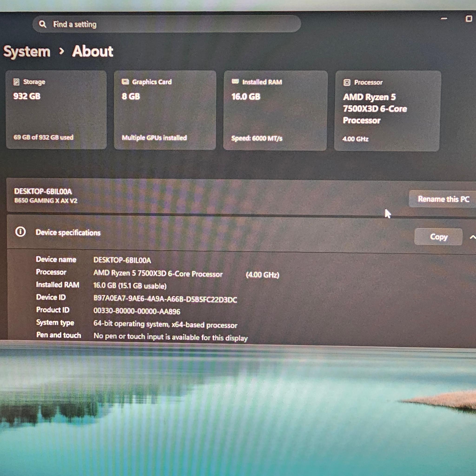The width and height of the screenshot is (476, 476).
Task: Open the Installed RAM 16.0 GB card
Action: point(275,111)
